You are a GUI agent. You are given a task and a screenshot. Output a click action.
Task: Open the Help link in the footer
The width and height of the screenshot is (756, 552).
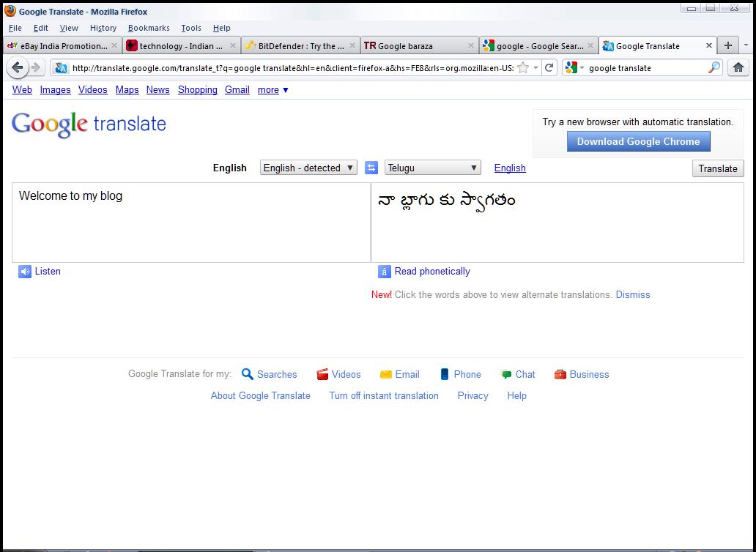(516, 395)
